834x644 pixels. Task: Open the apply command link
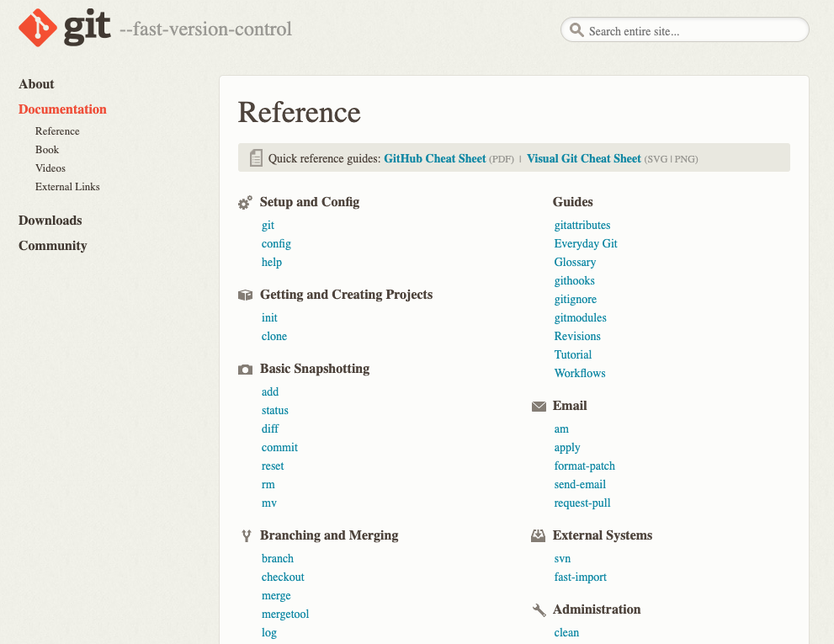(567, 448)
